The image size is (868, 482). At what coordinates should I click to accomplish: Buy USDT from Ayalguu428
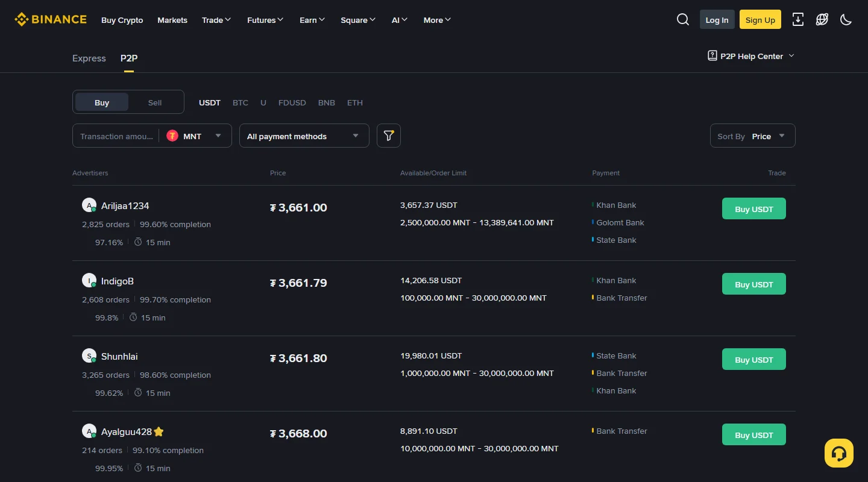tap(754, 434)
